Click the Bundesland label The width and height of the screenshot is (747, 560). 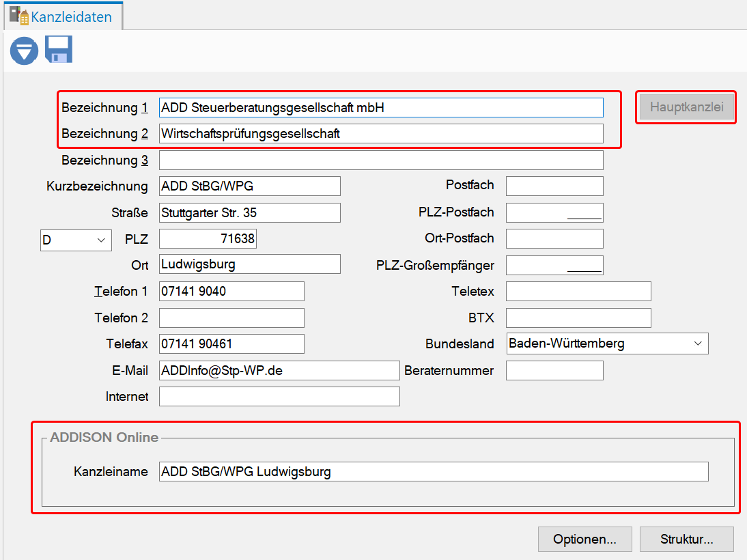pos(460,344)
